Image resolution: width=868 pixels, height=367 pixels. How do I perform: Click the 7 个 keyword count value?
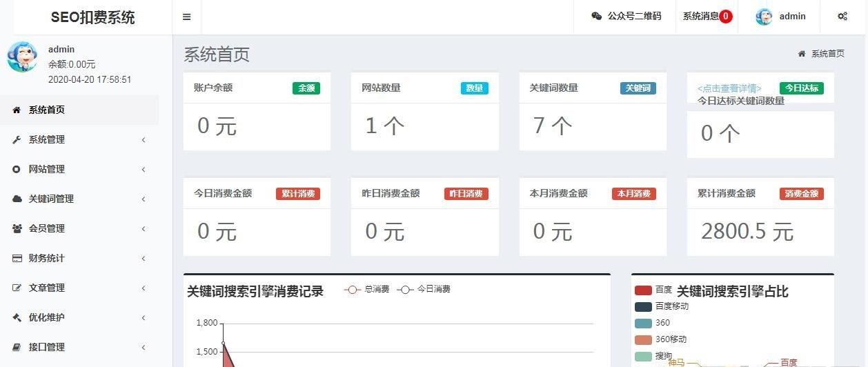click(553, 126)
